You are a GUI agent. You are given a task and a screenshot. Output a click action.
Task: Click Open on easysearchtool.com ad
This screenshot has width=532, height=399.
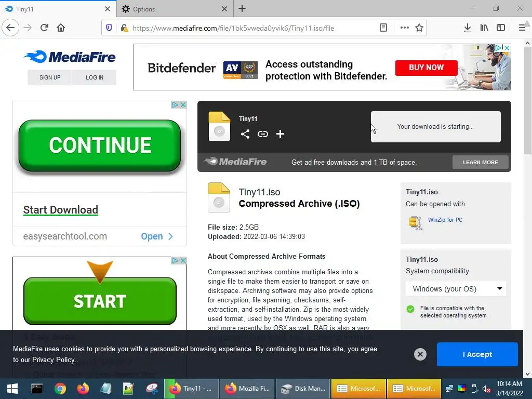tap(157, 236)
